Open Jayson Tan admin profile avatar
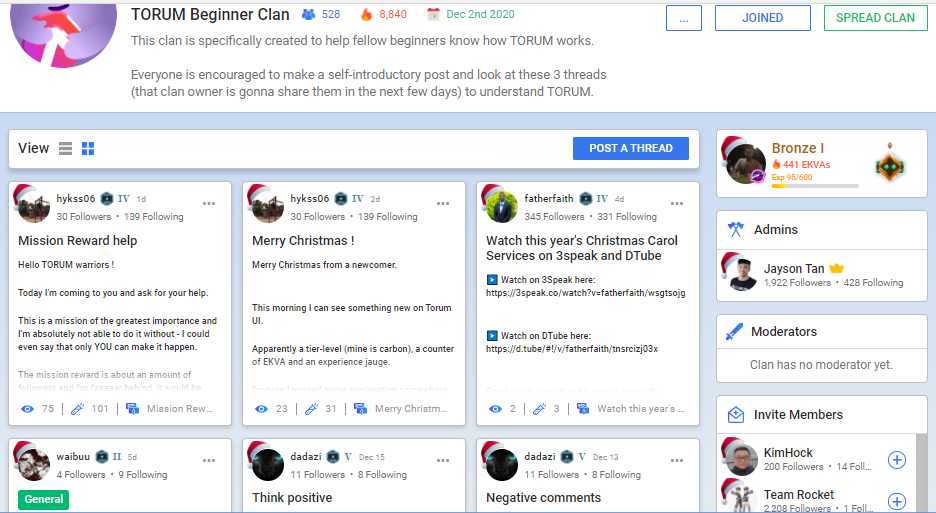The height and width of the screenshot is (513, 936). click(740, 274)
